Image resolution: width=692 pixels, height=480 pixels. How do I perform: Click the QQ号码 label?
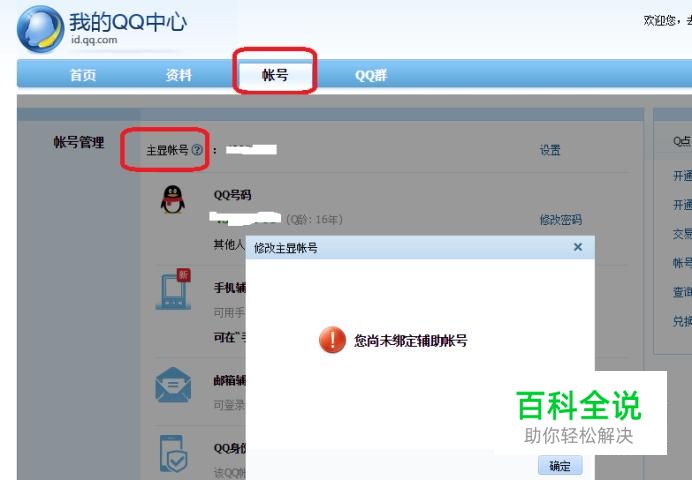click(x=233, y=195)
